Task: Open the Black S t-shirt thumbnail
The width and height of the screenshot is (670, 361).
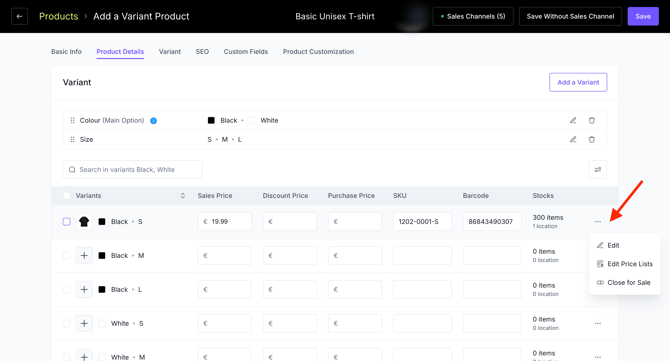Action: (84, 222)
